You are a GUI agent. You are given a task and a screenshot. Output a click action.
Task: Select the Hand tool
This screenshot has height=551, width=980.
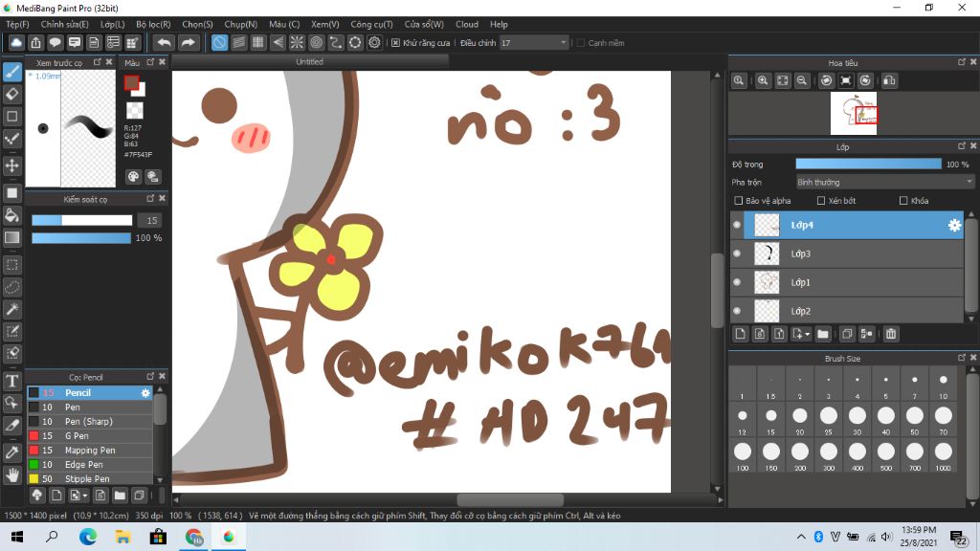pos(11,475)
